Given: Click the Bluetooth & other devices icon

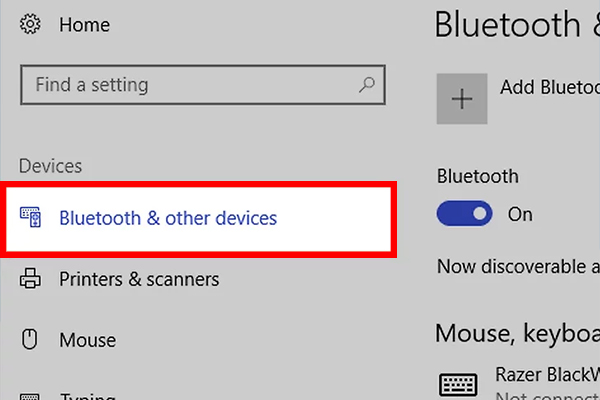Looking at the screenshot, I should point(30,217).
